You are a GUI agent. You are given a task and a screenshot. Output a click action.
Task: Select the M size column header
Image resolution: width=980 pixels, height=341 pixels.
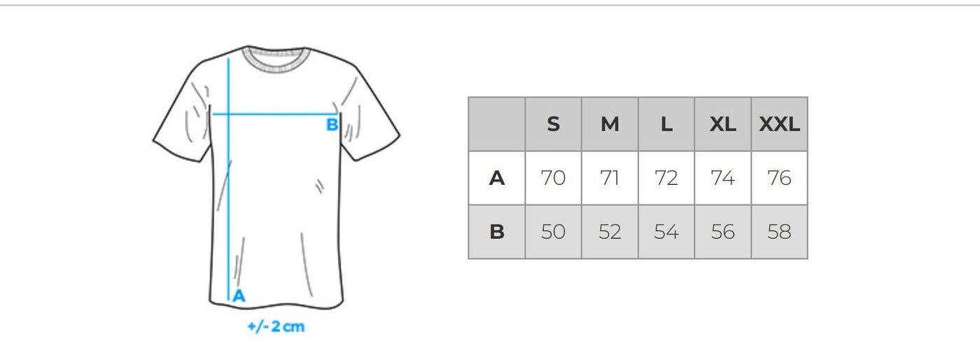coord(610,125)
